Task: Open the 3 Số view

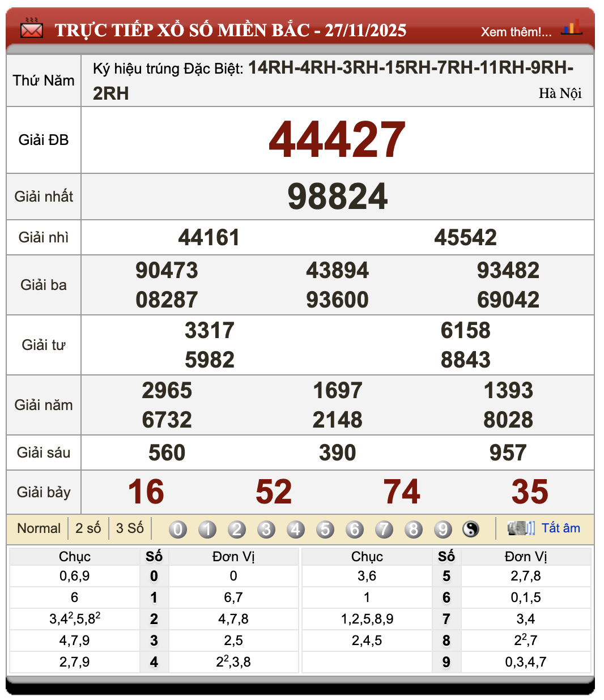Action: click(129, 528)
